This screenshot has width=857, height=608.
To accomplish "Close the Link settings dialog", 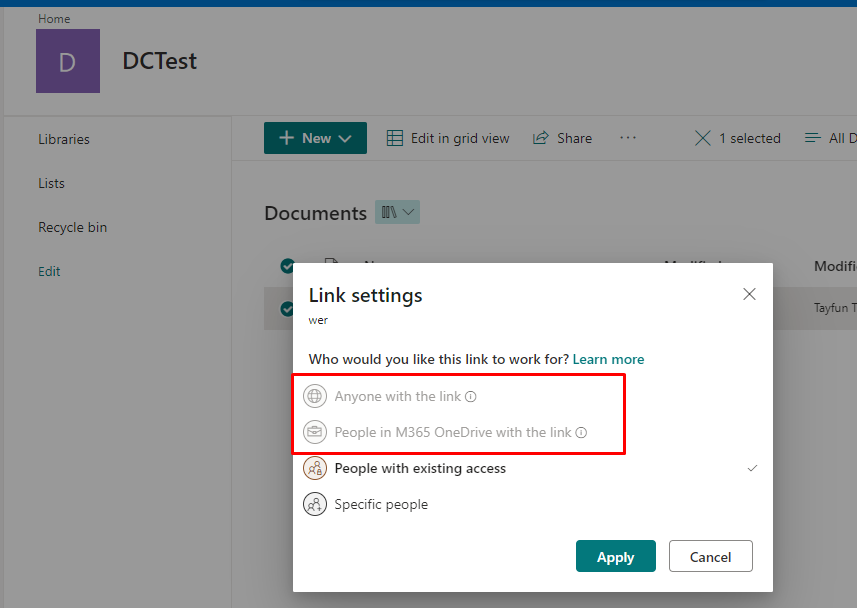I will click(x=749, y=294).
